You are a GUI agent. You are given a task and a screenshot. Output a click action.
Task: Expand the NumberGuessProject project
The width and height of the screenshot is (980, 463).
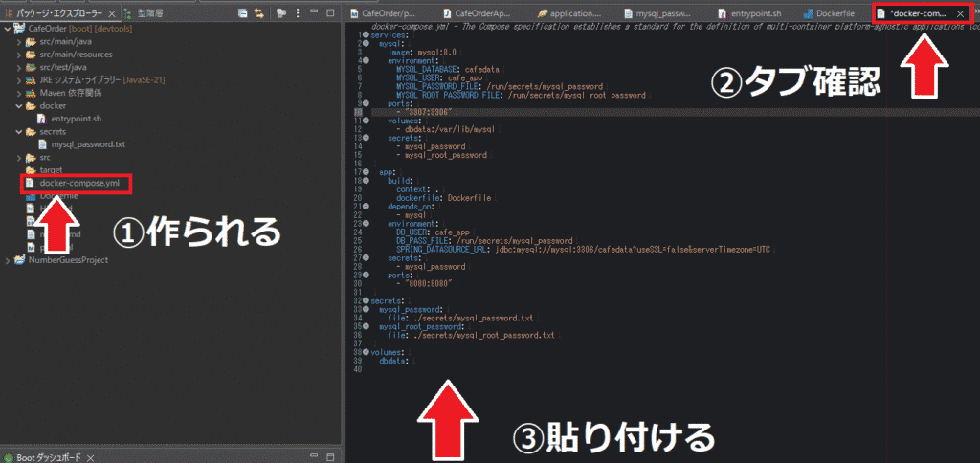(10, 259)
